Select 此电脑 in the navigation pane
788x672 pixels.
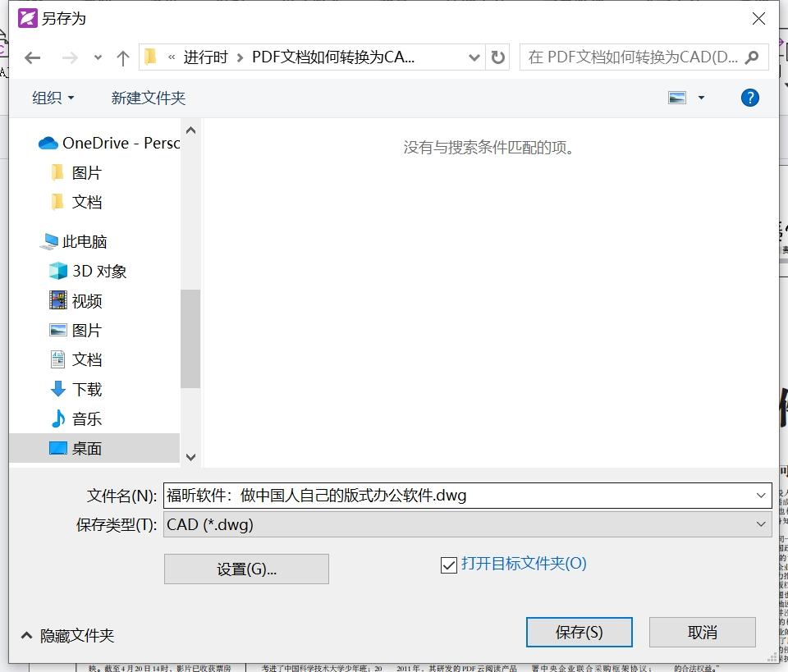pyautogui.click(x=73, y=241)
